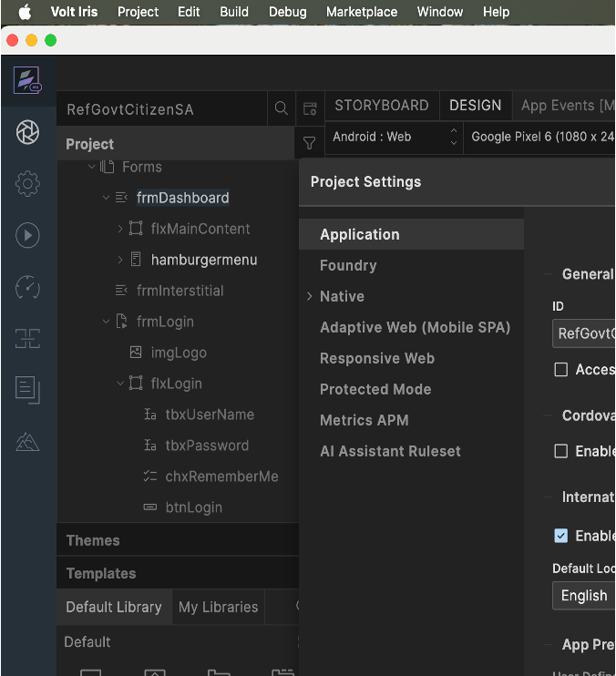Uncheck the Enable checkbox under Internationalization
The width and height of the screenshot is (616, 676).
tap(561, 536)
